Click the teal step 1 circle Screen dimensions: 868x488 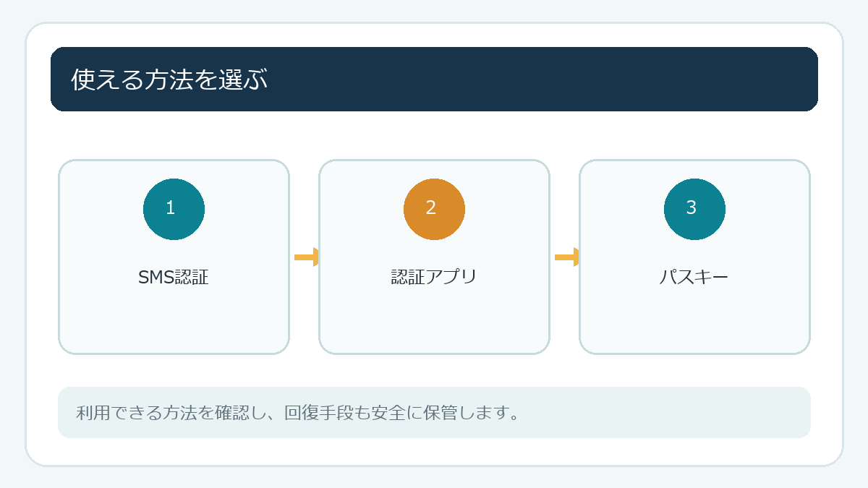tap(174, 209)
